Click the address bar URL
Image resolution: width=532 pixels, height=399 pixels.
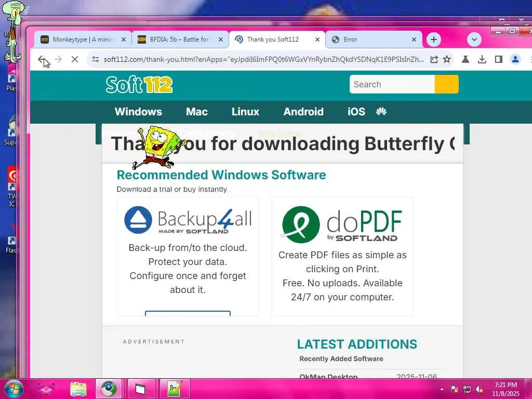click(263, 59)
